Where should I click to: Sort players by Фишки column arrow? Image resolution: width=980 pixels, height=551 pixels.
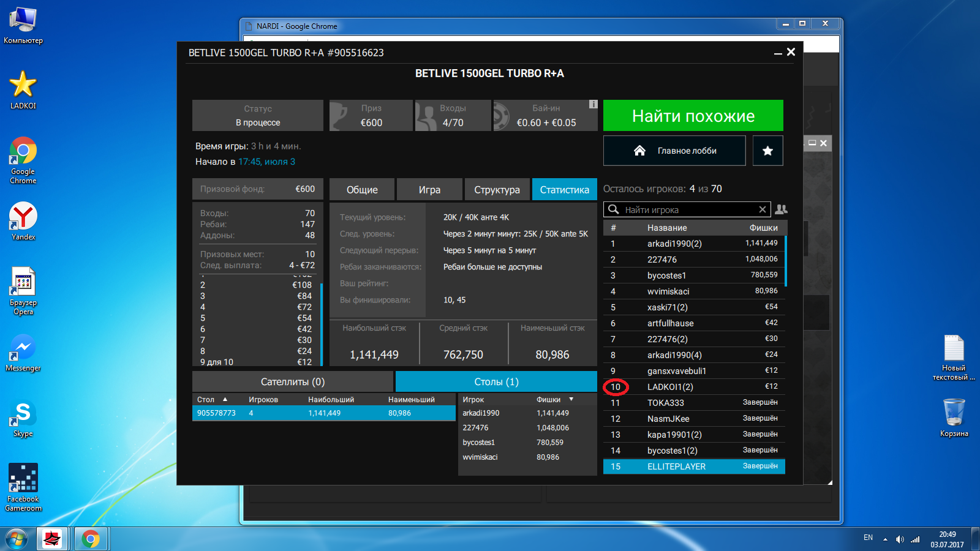(571, 399)
